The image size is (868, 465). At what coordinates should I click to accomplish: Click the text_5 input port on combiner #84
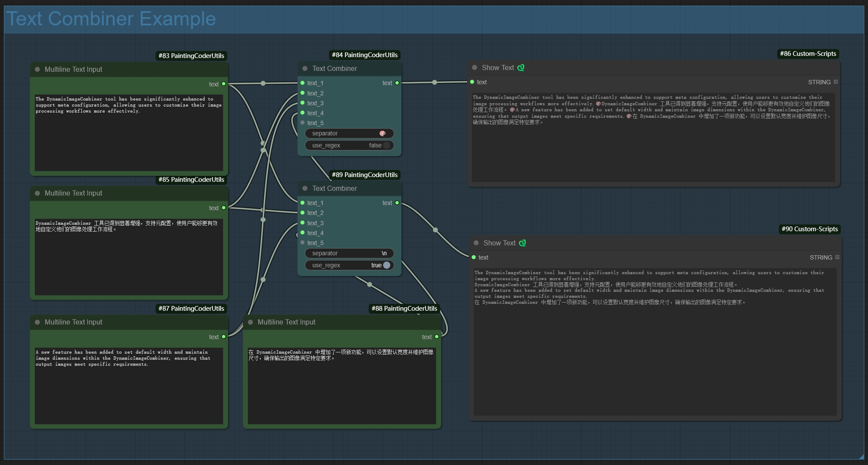click(x=303, y=122)
